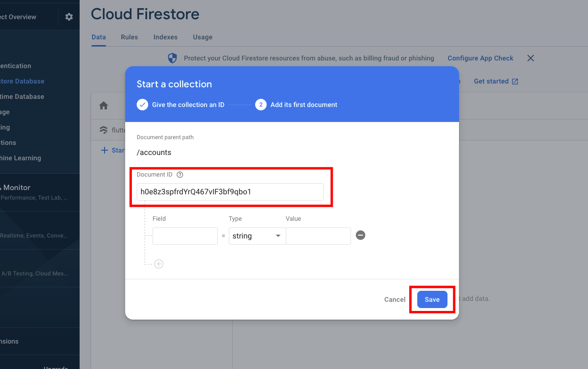Viewport: 588px width, 369px height.
Task: Select 'Add its first document' step
Action: tap(296, 105)
